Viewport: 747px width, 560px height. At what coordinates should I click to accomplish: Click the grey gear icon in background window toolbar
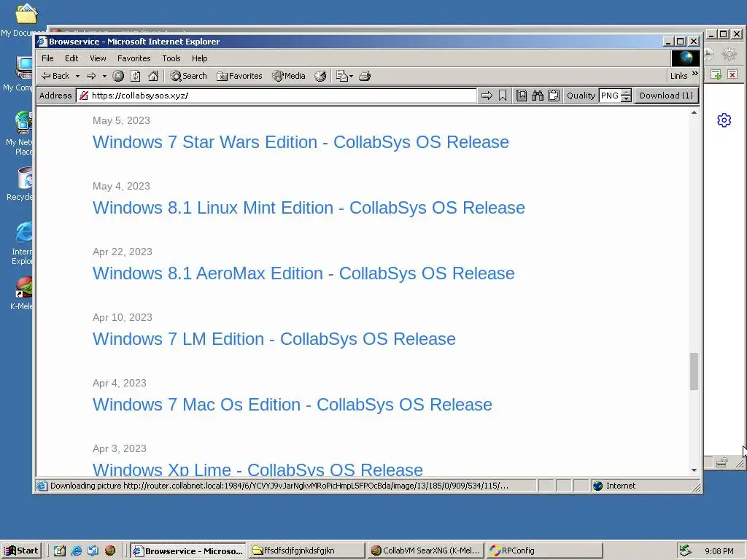729,54
